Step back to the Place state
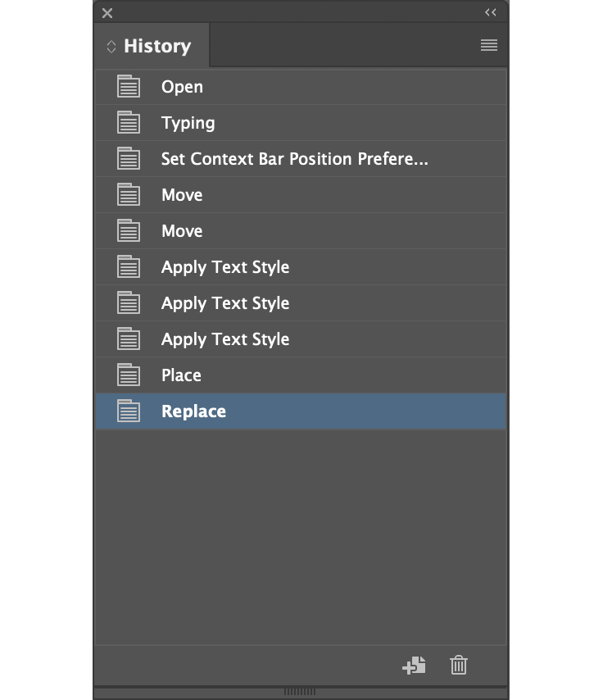Image resolution: width=603 pixels, height=700 pixels. [181, 375]
